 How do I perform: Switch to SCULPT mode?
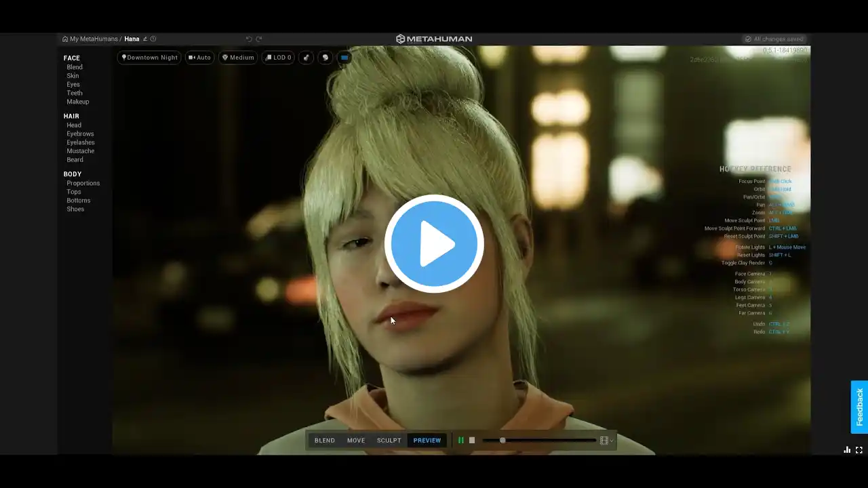point(389,441)
